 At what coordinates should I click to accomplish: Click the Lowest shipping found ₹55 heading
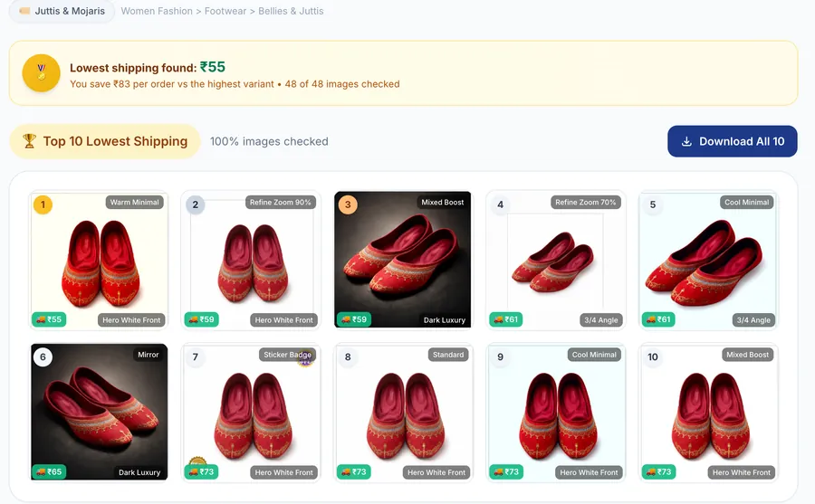148,67
